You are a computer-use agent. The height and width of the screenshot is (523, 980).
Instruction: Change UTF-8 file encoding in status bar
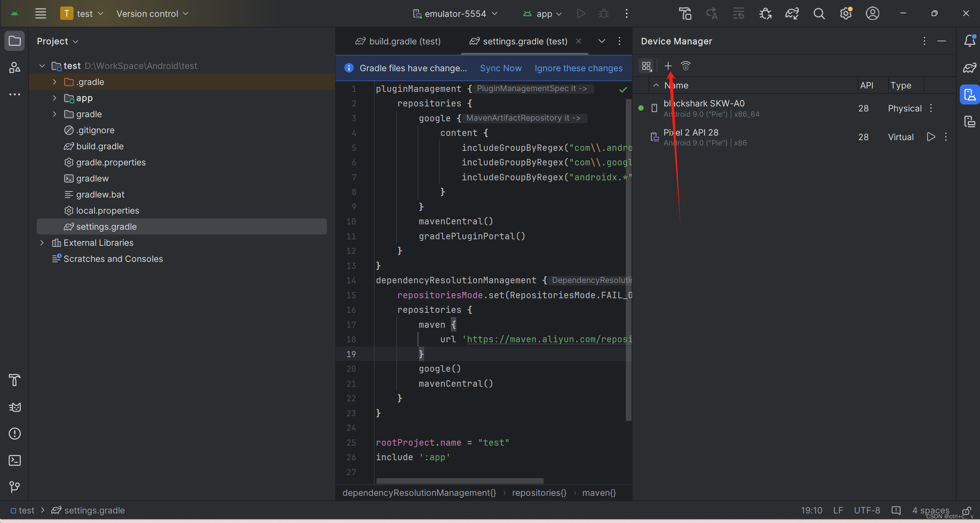coord(867,510)
